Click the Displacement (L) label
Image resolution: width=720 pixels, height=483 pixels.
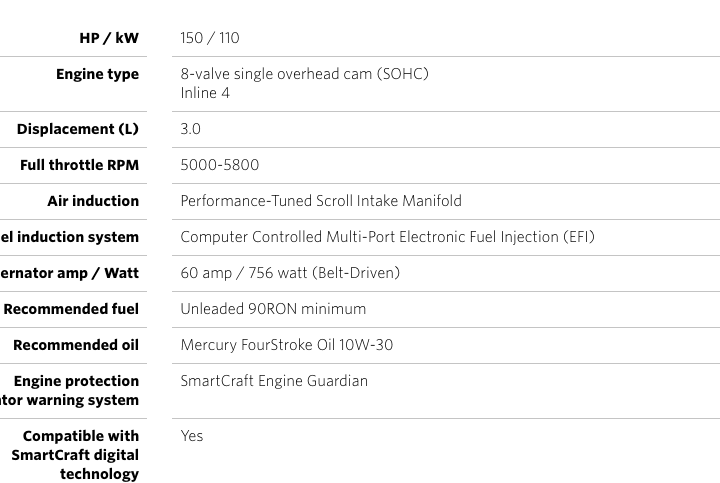78,129
